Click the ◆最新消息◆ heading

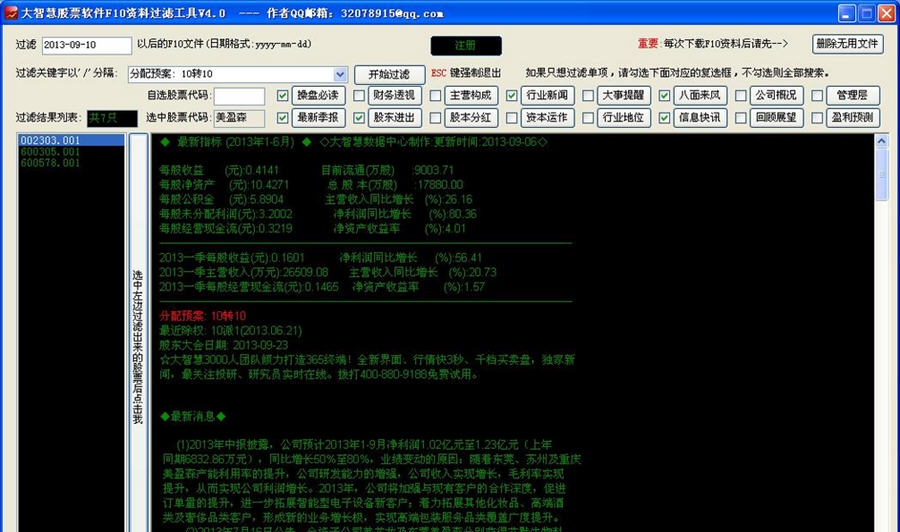coord(193,416)
